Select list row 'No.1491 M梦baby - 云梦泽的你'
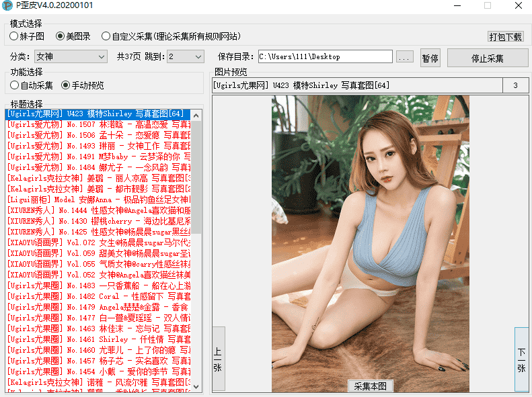Viewport: 532px width, 397px height. (x=98, y=157)
